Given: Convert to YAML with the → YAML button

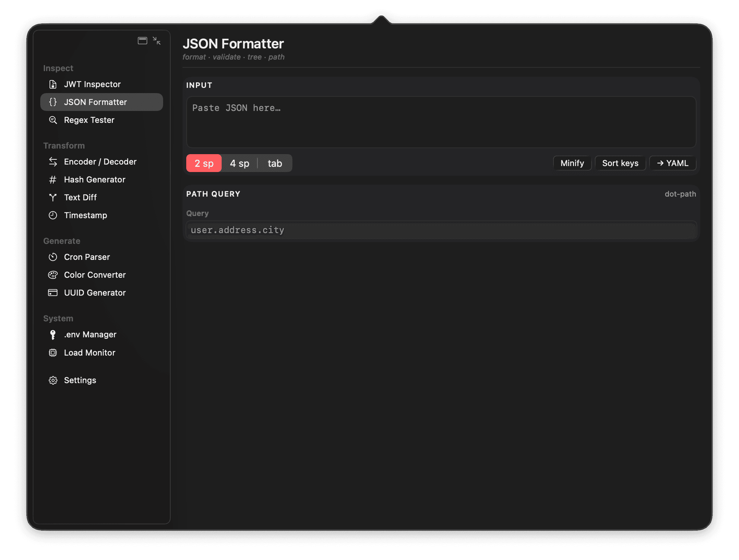Looking at the screenshot, I should pyautogui.click(x=673, y=163).
